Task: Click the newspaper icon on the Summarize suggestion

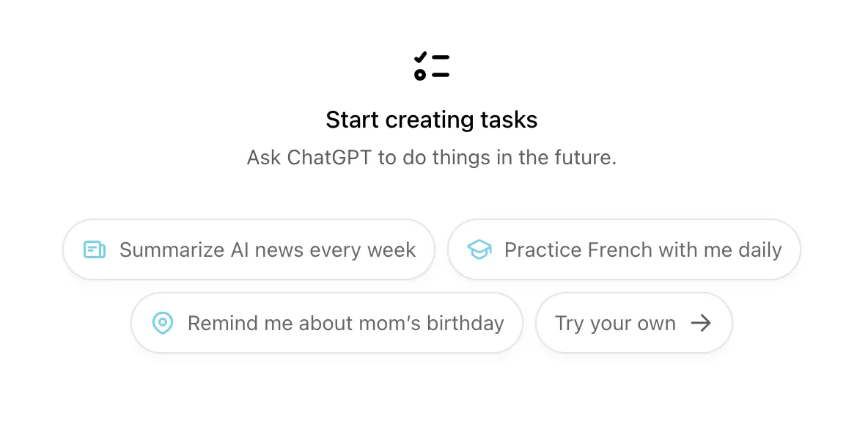Action: coord(95,250)
